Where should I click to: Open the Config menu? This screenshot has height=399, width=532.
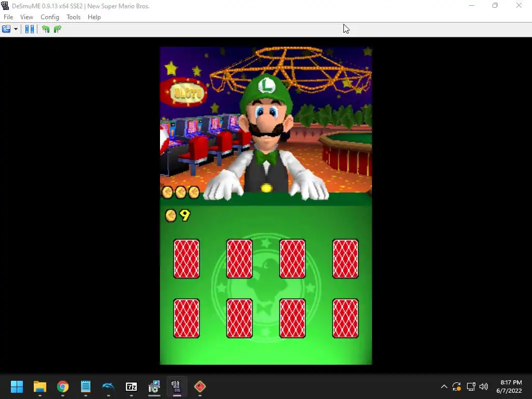49,17
